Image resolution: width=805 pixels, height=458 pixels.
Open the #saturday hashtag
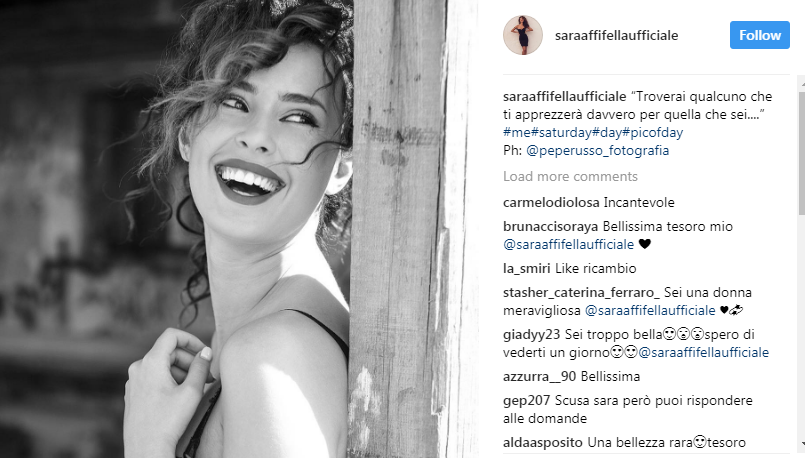pyautogui.click(x=561, y=132)
